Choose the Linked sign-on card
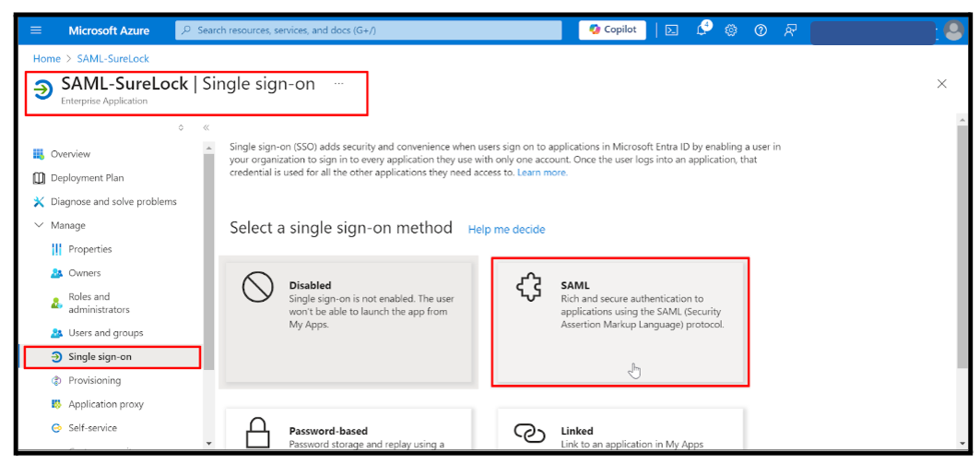The width and height of the screenshot is (980, 465). pos(620,429)
